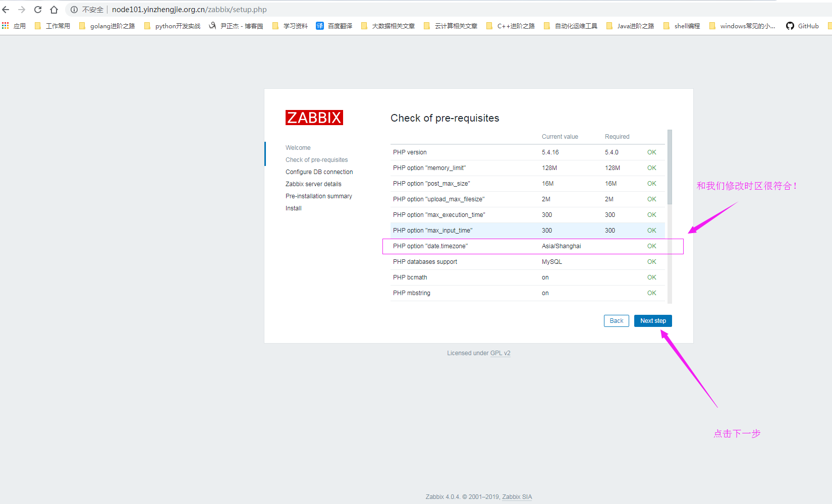
Task: Click the browser forward arrow
Action: [x=22, y=10]
